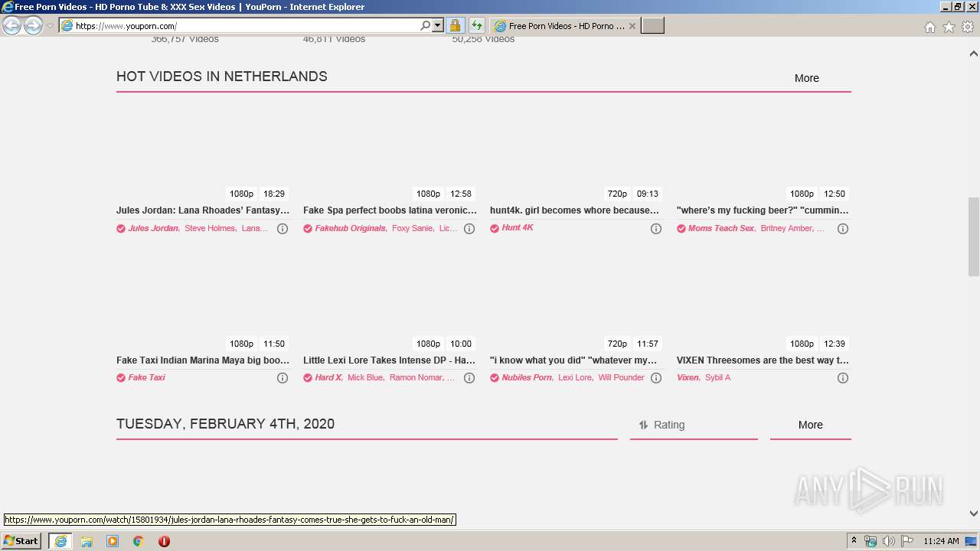980x551 pixels.
Task: Open the Windows Start menu
Action: [x=21, y=541]
